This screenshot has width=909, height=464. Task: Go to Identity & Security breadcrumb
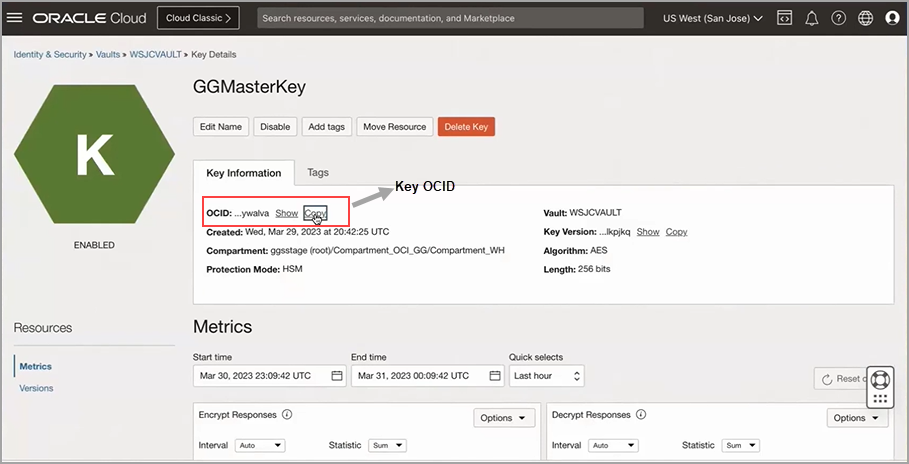point(50,55)
